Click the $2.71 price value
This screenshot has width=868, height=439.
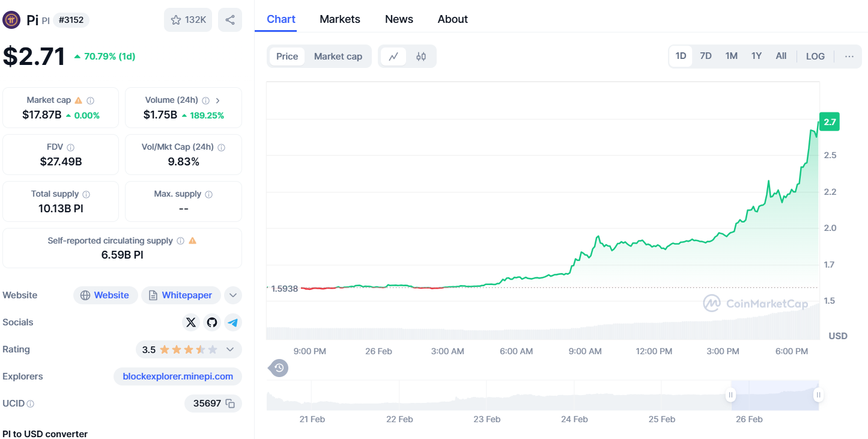(x=34, y=57)
